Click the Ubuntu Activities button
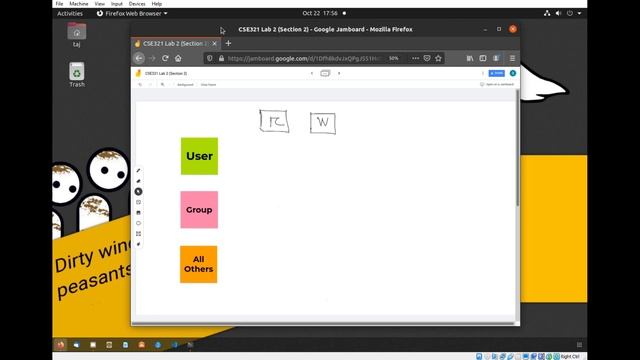Viewport: 640px width, 360px height. tap(70, 13)
